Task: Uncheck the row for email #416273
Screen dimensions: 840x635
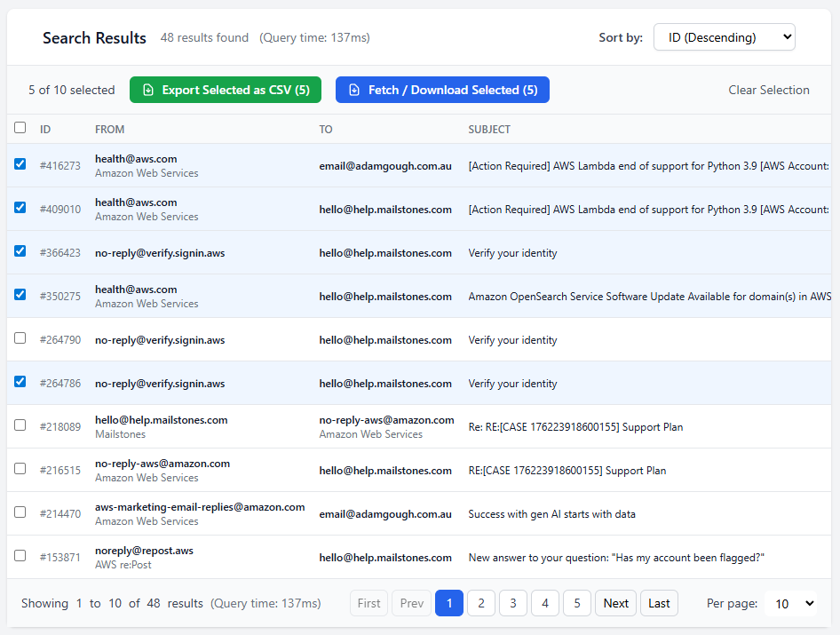Action: (20, 164)
